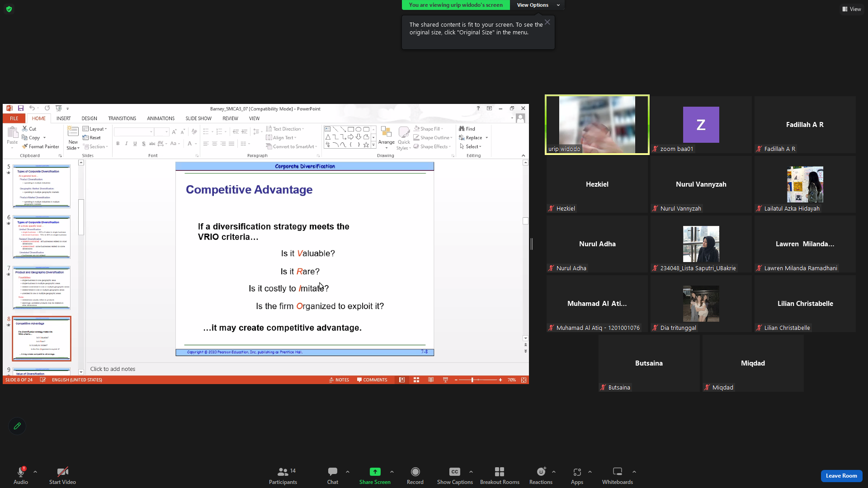Switch to the DESIGN tab
This screenshot has height=488, width=868.
click(x=90, y=118)
